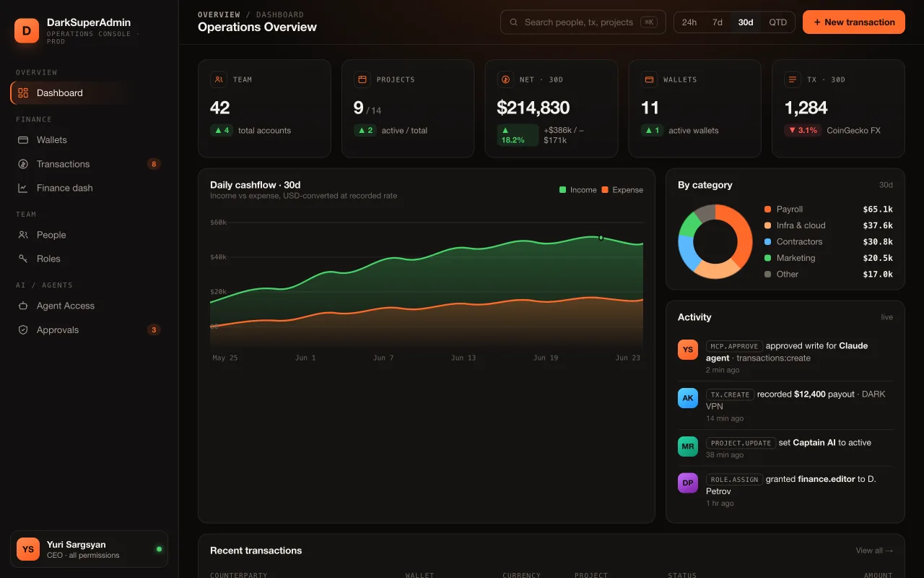This screenshot has width=924, height=578.
Task: Open Yuri Sargsyan user profile card
Action: click(x=89, y=549)
